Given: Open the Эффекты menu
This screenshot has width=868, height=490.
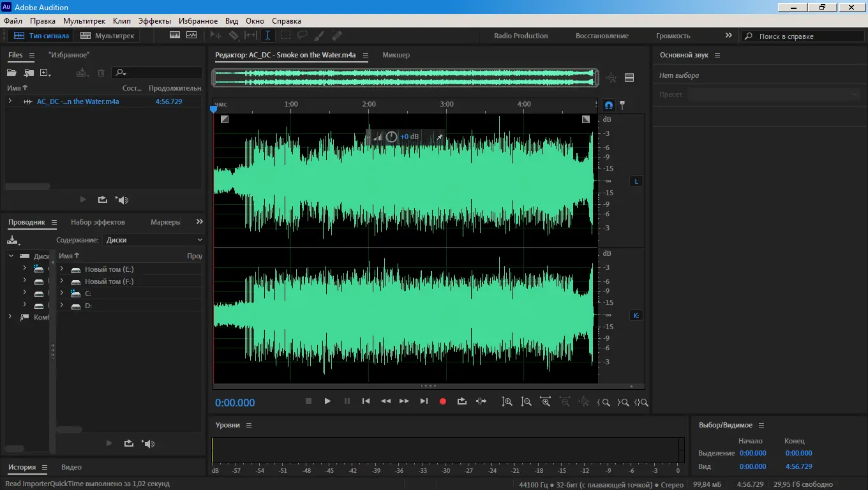Looking at the screenshot, I should point(154,20).
